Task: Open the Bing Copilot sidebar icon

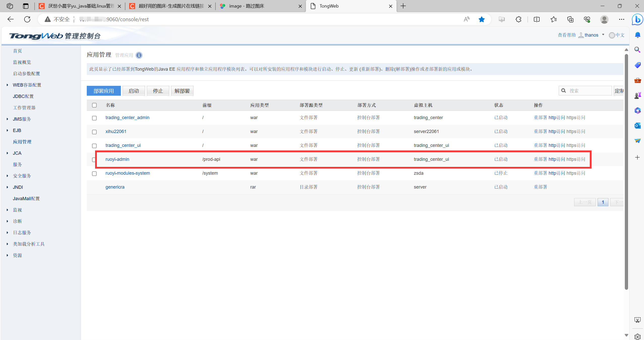Action: tap(637, 19)
